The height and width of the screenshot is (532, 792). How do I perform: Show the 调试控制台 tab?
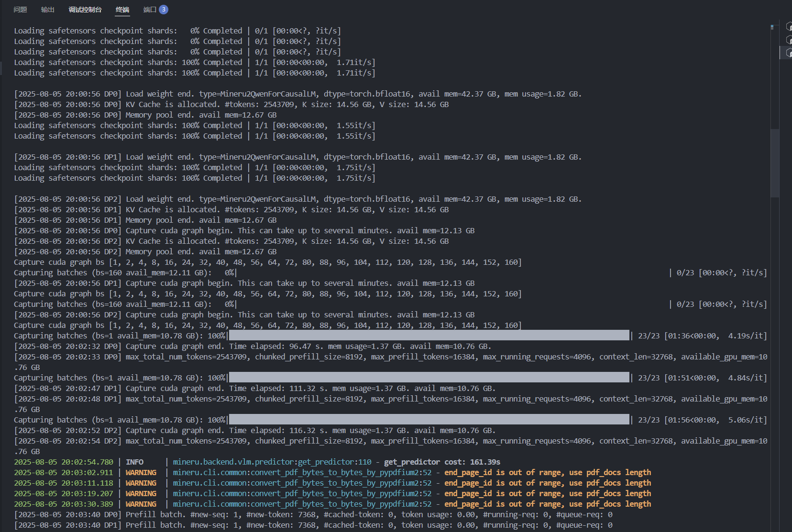click(x=85, y=10)
